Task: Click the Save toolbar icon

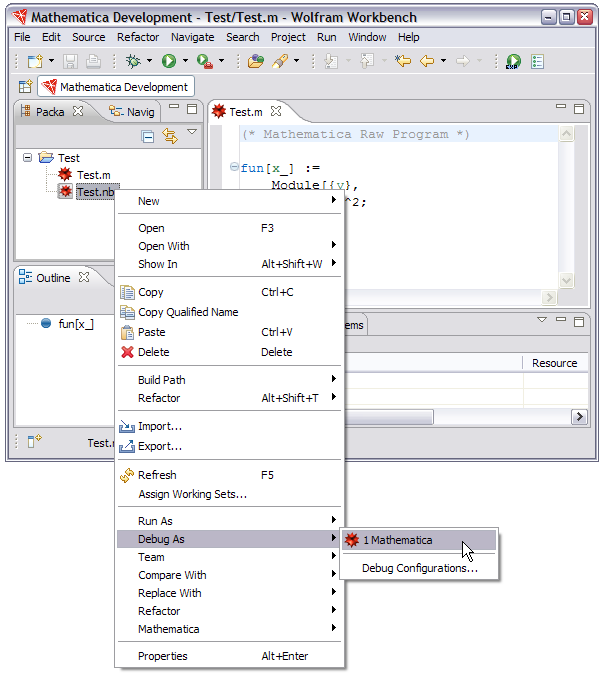Action: pos(70,61)
